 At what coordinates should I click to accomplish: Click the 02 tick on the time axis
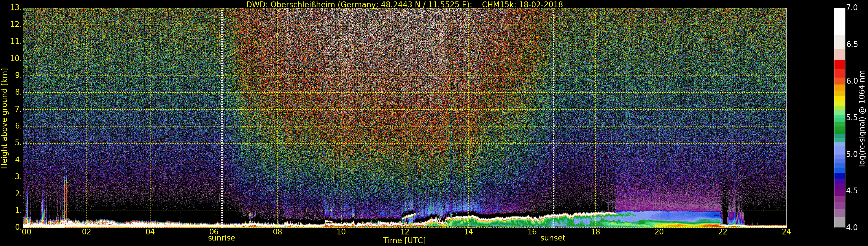pos(87,232)
